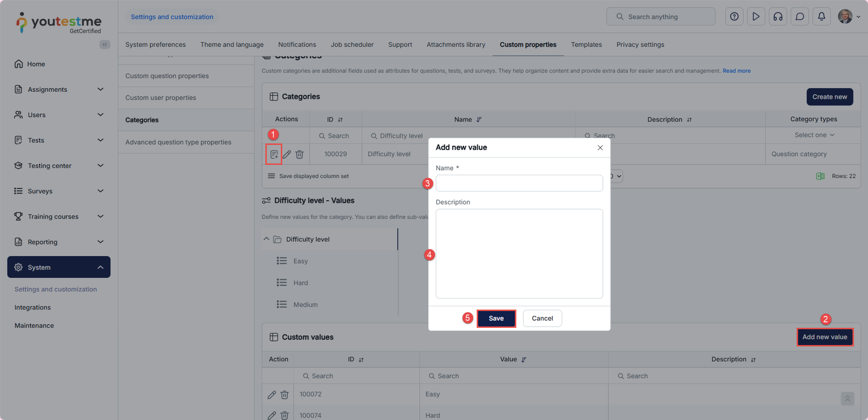Click the System gear icon

click(x=18, y=268)
